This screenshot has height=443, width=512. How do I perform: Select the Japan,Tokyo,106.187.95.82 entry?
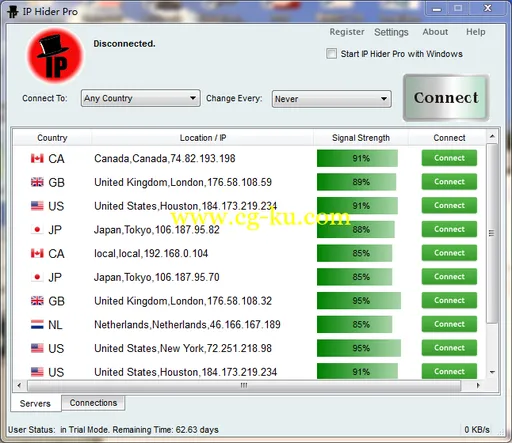click(x=157, y=230)
